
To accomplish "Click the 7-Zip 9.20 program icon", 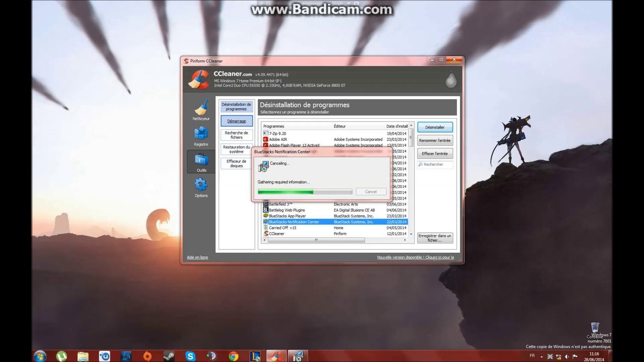I will (x=265, y=133).
